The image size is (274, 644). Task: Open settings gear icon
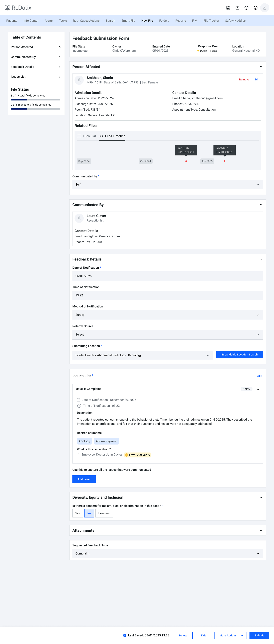[x=255, y=8]
